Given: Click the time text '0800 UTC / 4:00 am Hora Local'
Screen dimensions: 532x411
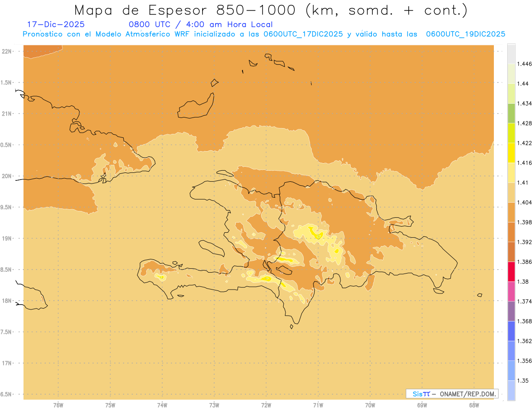Looking at the screenshot, I should point(200,25).
